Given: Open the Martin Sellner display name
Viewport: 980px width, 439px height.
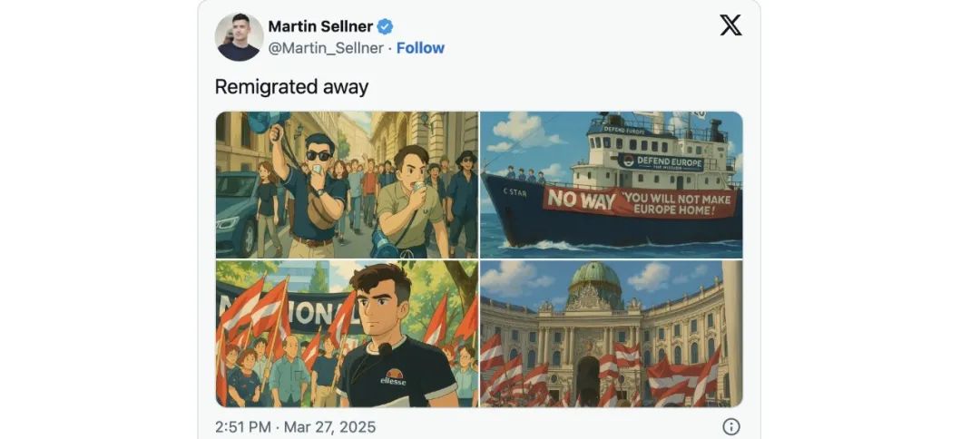Looking at the screenshot, I should pyautogui.click(x=320, y=26).
